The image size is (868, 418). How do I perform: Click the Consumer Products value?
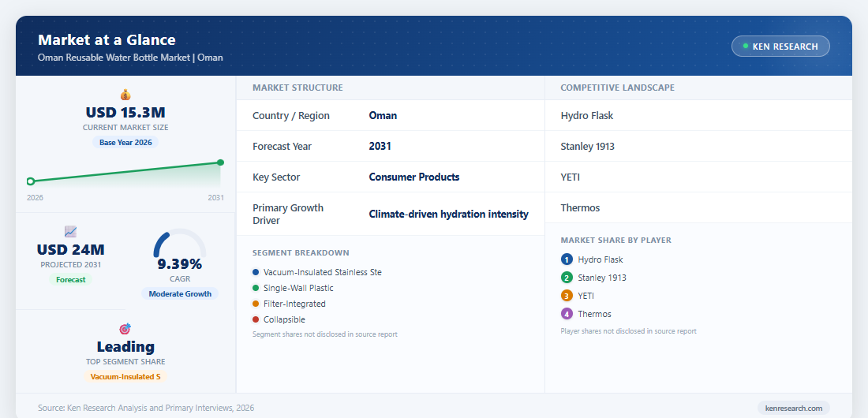[414, 177]
